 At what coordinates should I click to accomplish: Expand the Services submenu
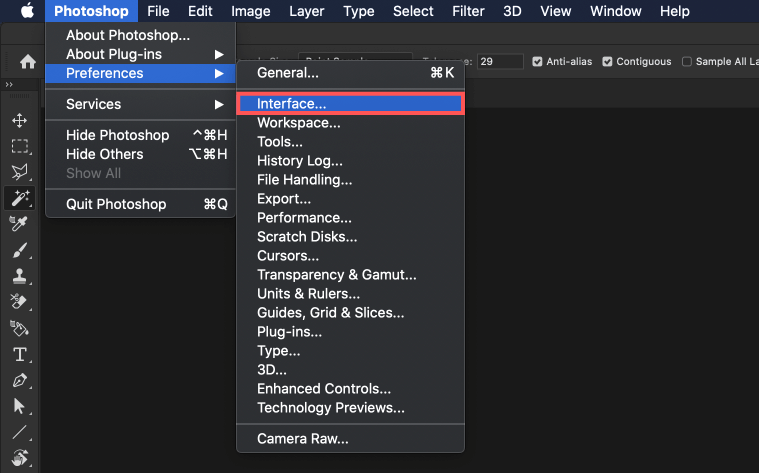tap(140, 104)
